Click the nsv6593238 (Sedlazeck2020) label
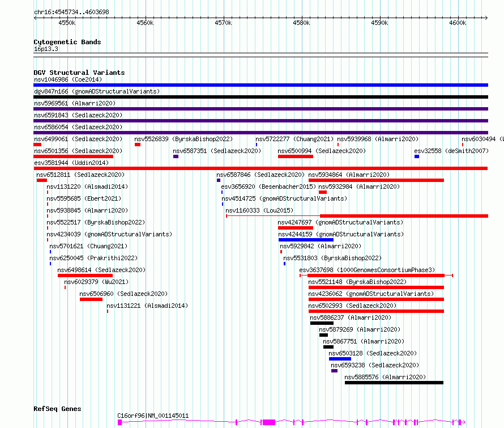Image resolution: width=504 pixels, height=428 pixels. tap(375, 365)
